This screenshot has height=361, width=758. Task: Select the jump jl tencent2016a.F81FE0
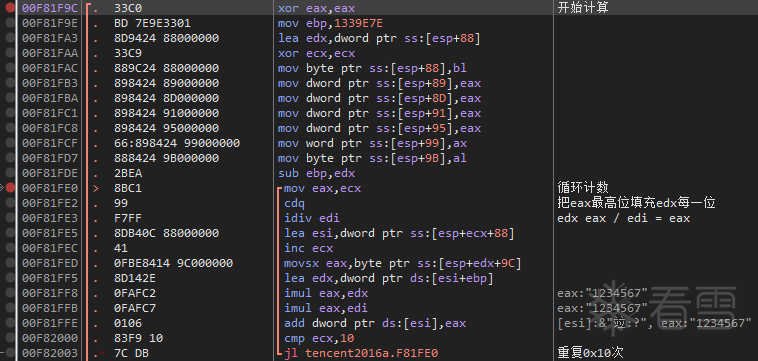[361, 352]
